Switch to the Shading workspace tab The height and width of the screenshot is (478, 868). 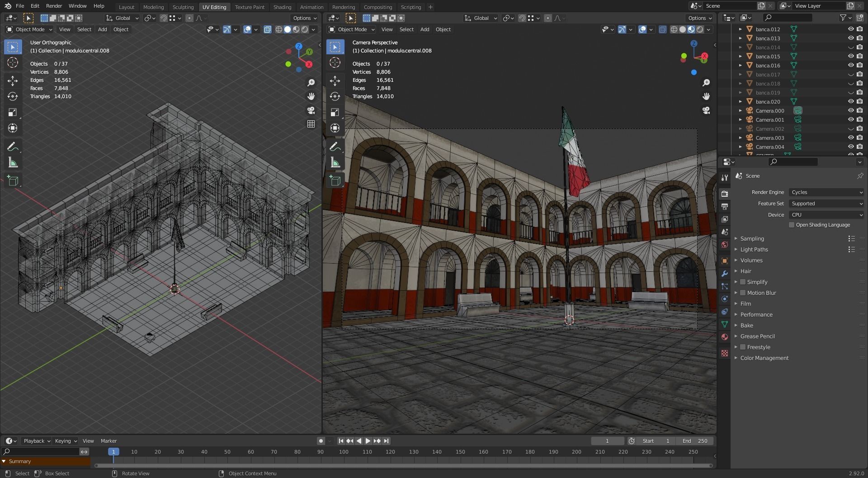(x=282, y=7)
